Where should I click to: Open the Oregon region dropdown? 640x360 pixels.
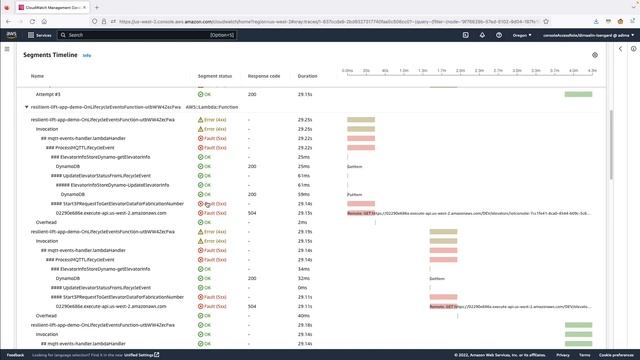pyautogui.click(x=522, y=36)
